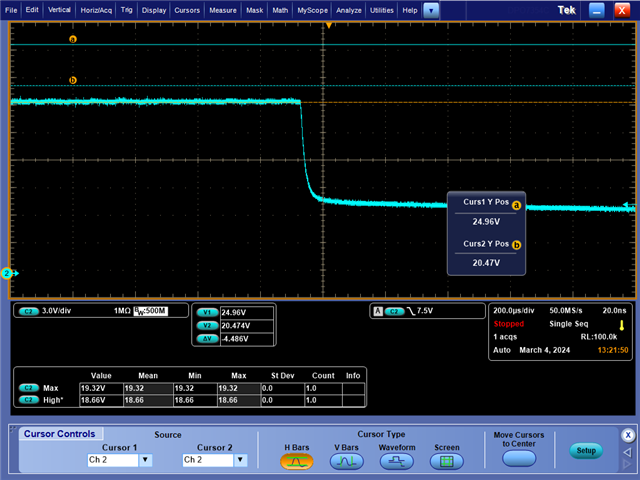This screenshot has height=480, width=640.
Task: Click the 200.0µs/div timebase readout
Action: point(513,311)
